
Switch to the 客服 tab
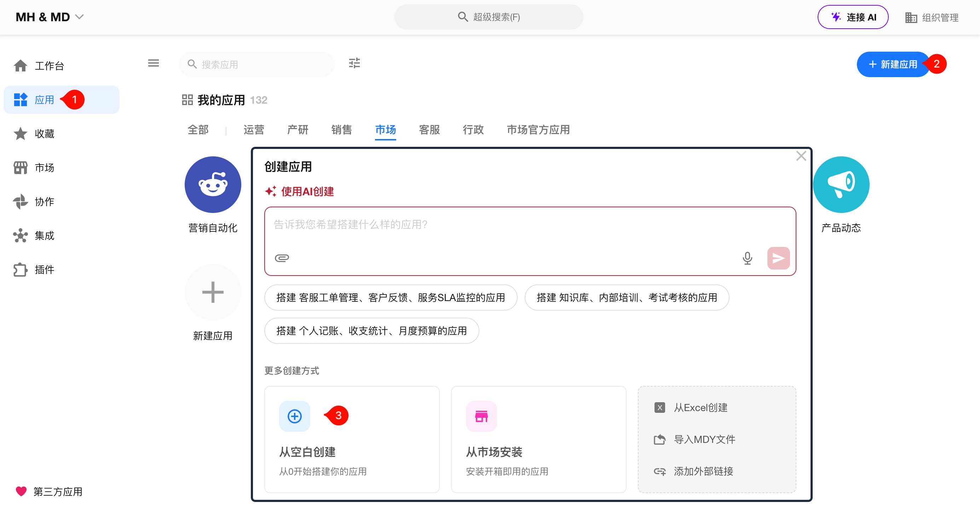[x=429, y=130]
